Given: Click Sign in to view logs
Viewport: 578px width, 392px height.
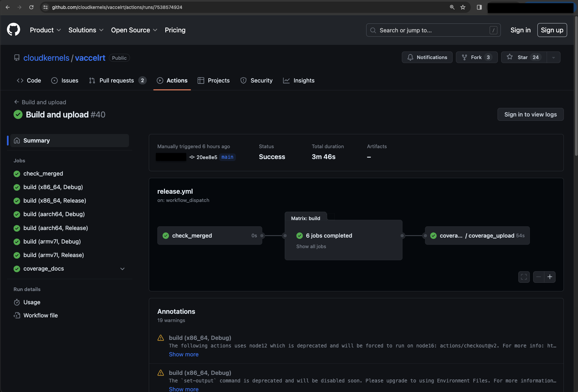Looking at the screenshot, I should point(530,114).
